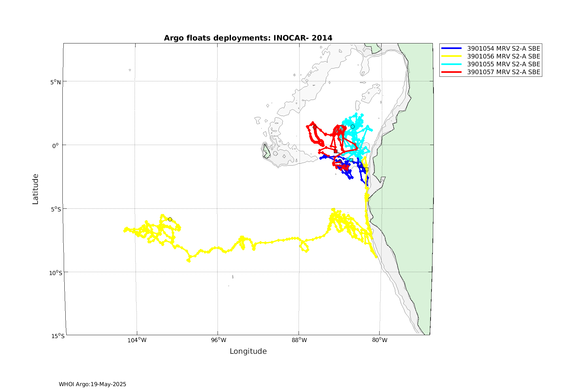Select legend entry 3901056 MRV S2-A SBE

pos(503,56)
